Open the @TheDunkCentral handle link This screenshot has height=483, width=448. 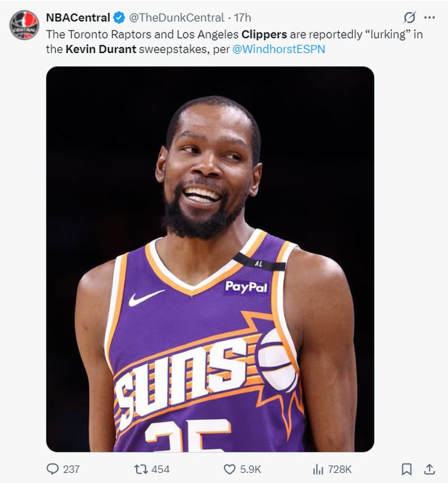176,18
